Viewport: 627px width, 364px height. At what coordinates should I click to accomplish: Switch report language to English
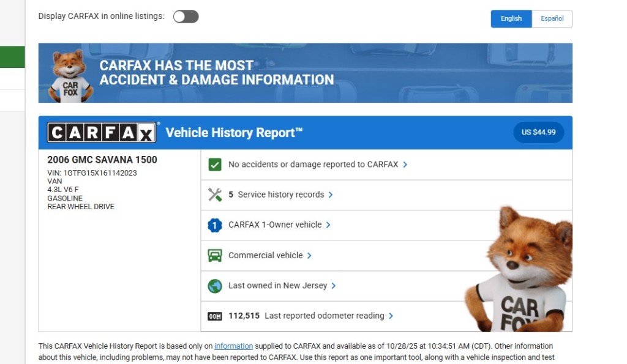point(511,19)
